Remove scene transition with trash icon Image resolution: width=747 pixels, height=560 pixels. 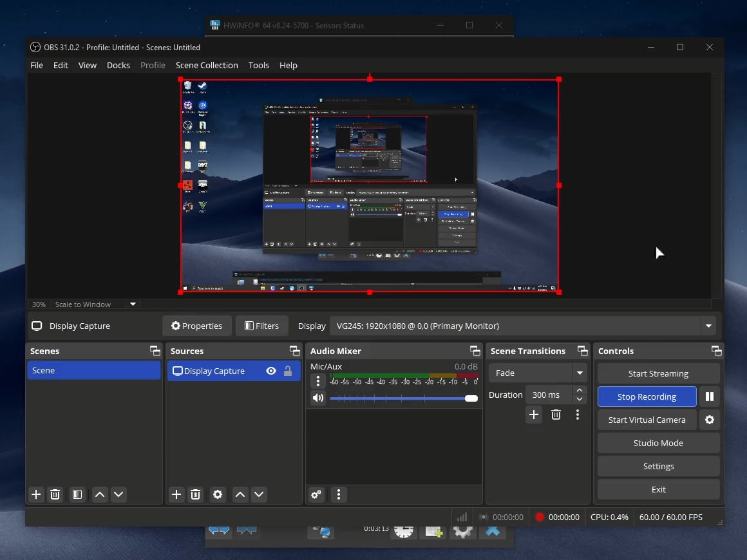click(x=556, y=415)
